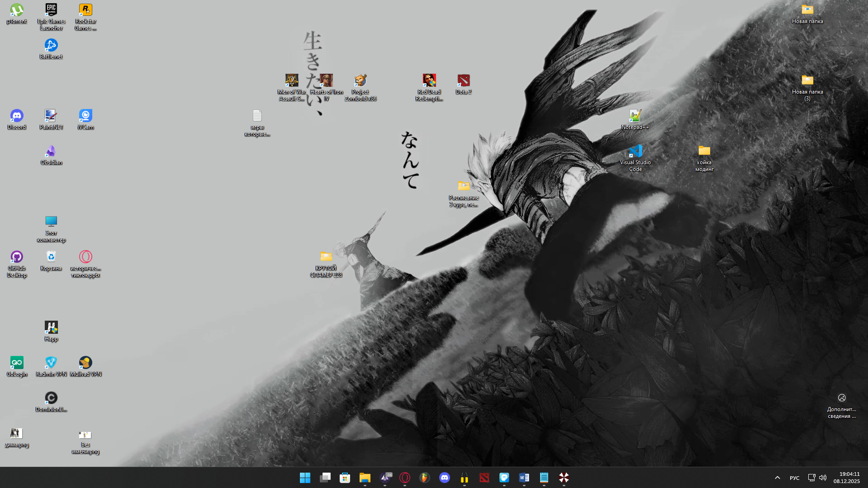The height and width of the screenshot is (488, 868).
Task: Open the Windows Start menu
Action: 305,478
